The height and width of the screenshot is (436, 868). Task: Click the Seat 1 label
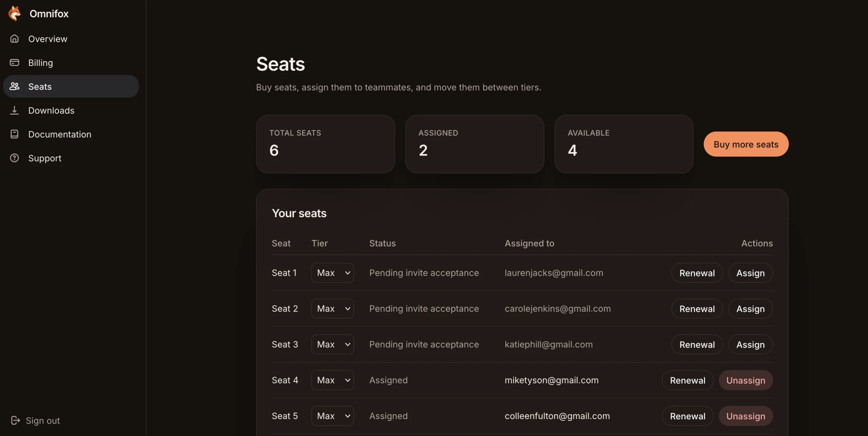(284, 273)
